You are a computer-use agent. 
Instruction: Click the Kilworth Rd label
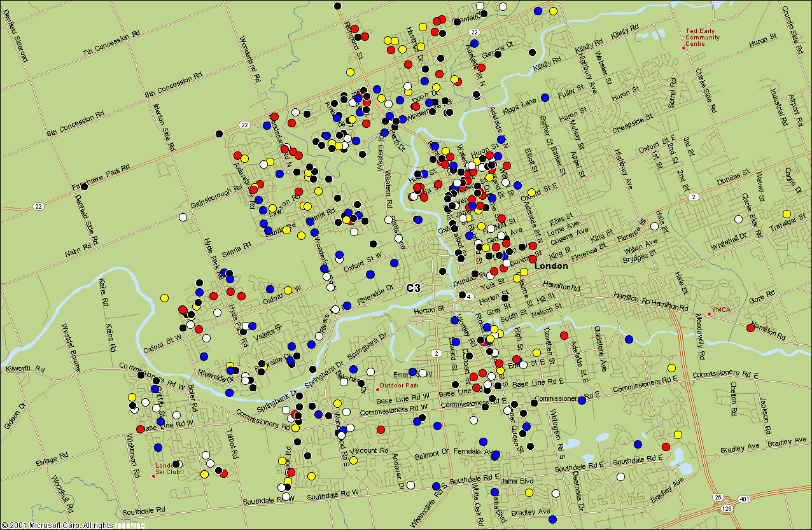coord(25,368)
